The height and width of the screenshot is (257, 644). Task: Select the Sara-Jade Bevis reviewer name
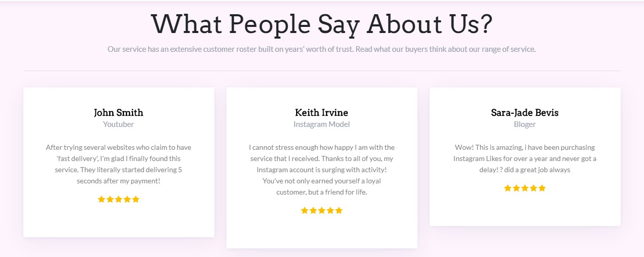pos(525,113)
